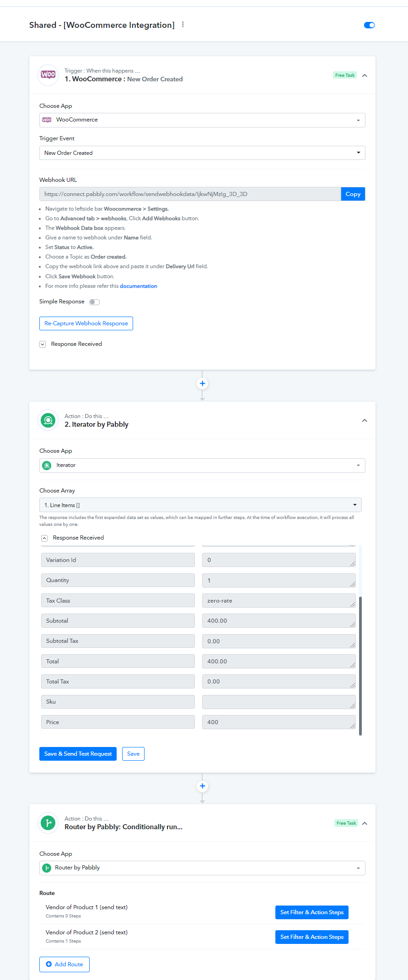The image size is (408, 980).
Task: Click the Subtotal value 400.00
Action: pyautogui.click(x=279, y=621)
